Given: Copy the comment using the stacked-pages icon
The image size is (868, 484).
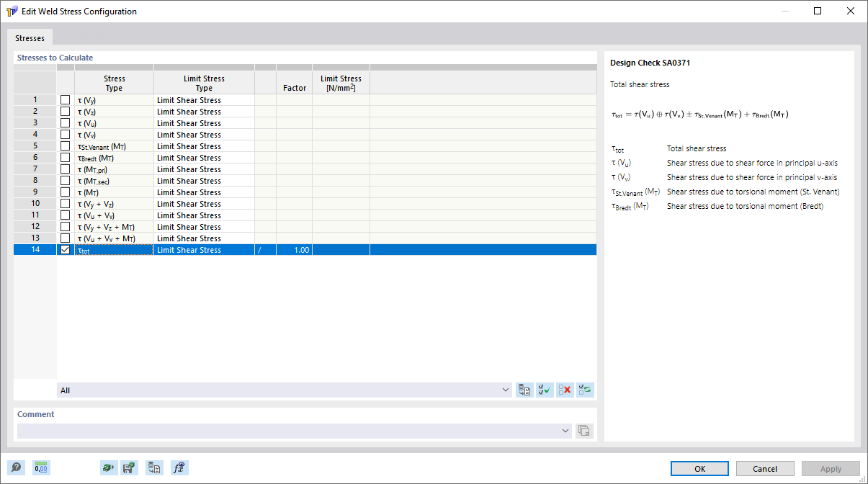Looking at the screenshot, I should tap(584, 430).
